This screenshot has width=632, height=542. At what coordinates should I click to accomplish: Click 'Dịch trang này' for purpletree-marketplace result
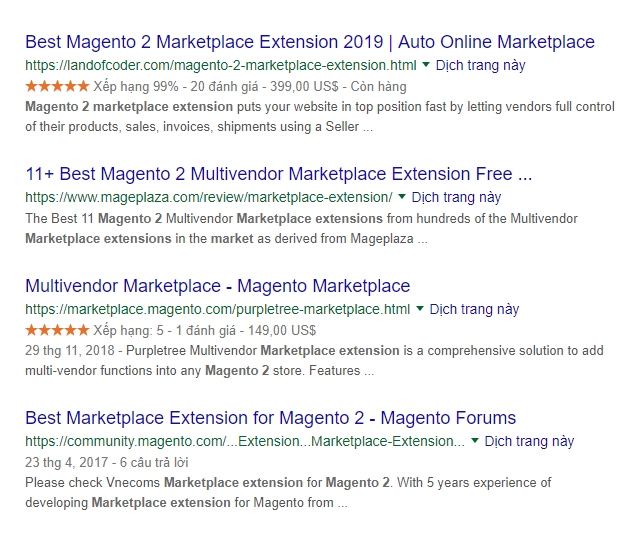coord(475,309)
